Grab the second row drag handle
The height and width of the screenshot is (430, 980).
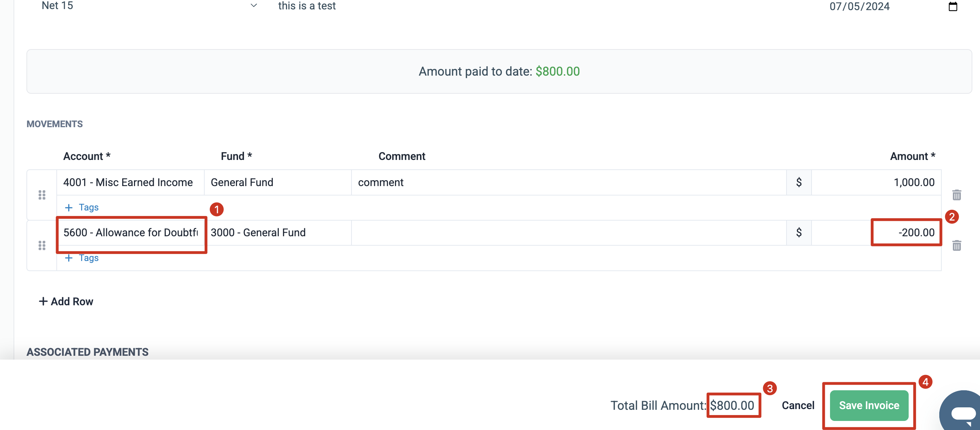tap(42, 245)
